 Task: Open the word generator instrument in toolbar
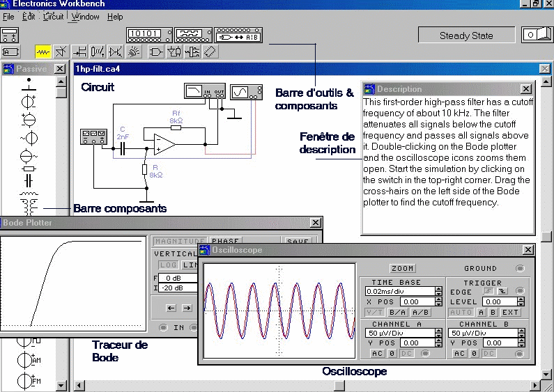[149, 36]
